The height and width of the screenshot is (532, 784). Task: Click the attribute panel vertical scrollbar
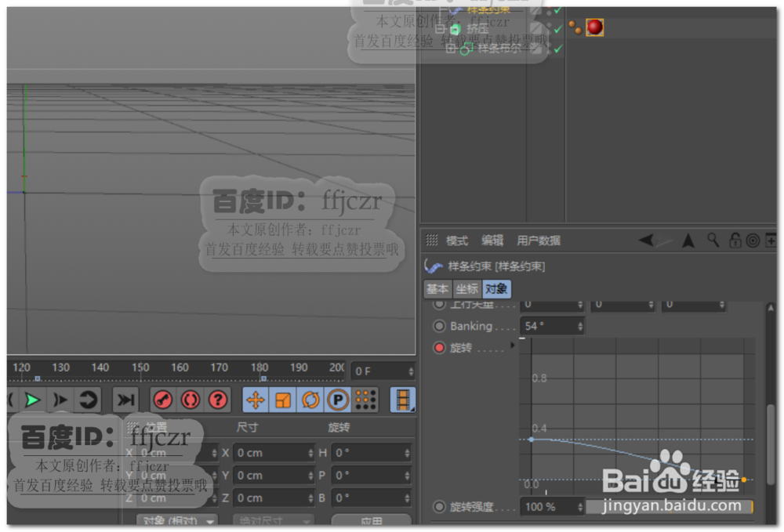pyautogui.click(x=771, y=443)
